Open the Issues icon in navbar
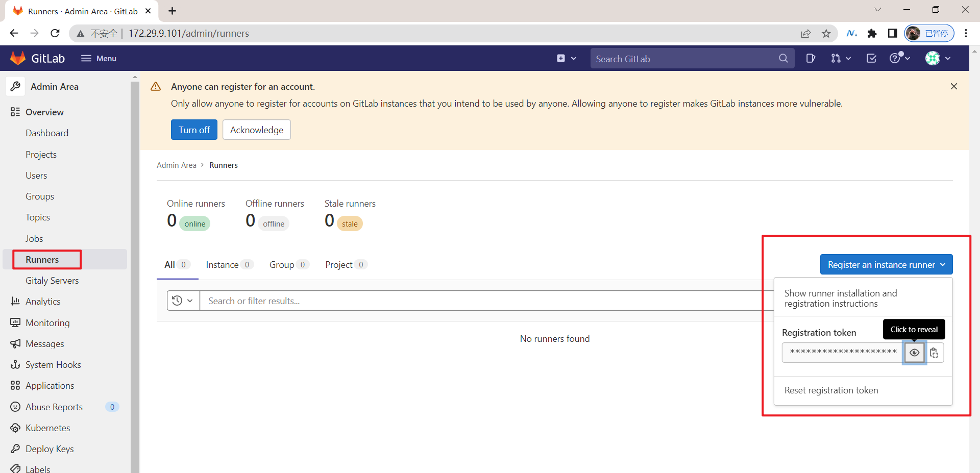Viewport: 980px width, 473px height. tap(811, 58)
